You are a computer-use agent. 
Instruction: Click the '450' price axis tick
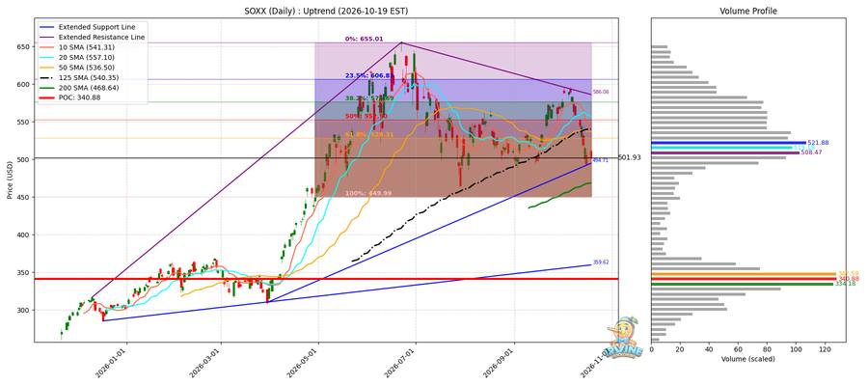tap(25, 197)
